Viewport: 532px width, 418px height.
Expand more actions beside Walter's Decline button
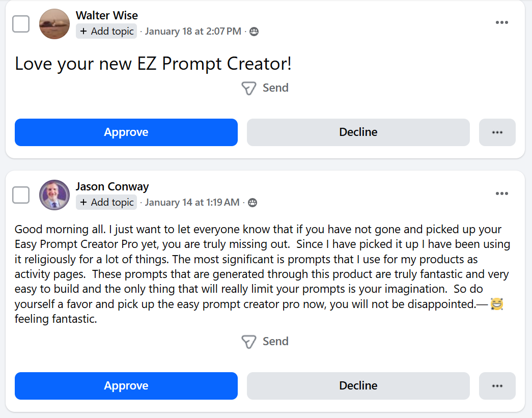pyautogui.click(x=497, y=132)
